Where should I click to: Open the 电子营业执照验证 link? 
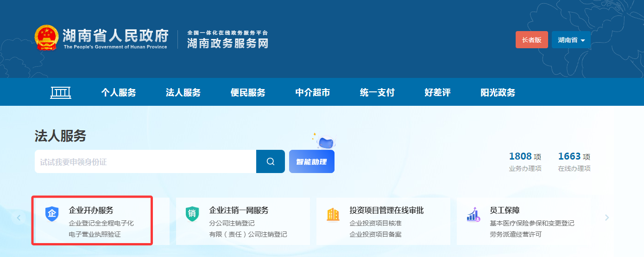click(x=95, y=234)
